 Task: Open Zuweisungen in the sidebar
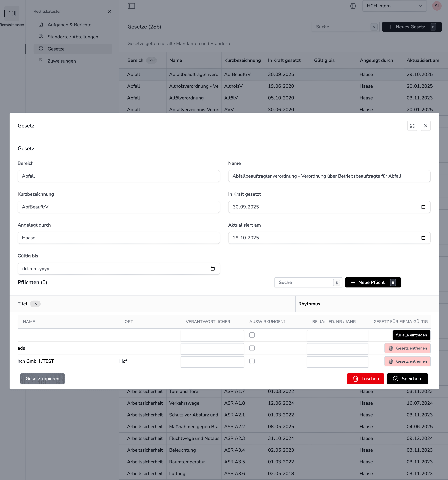[73, 61]
